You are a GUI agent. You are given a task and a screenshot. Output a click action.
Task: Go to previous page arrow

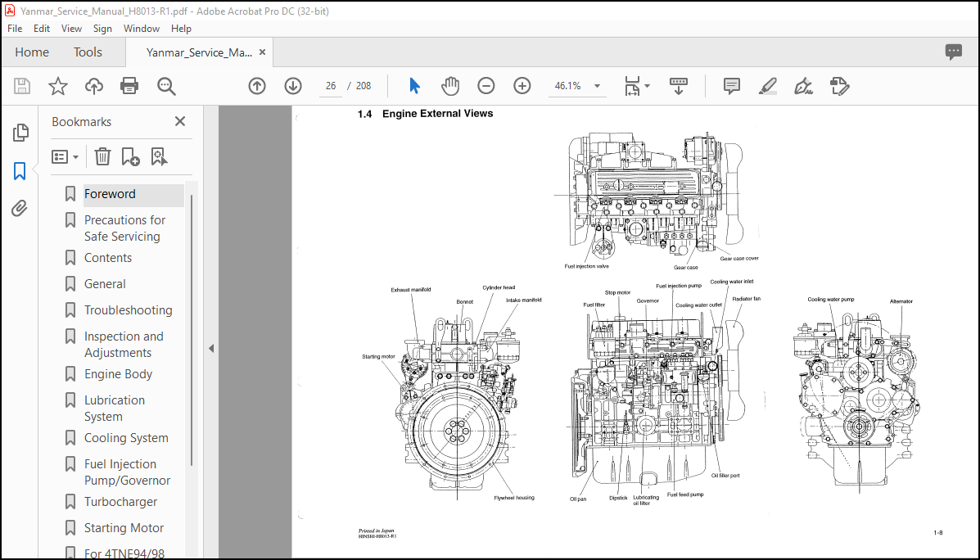[x=257, y=86]
